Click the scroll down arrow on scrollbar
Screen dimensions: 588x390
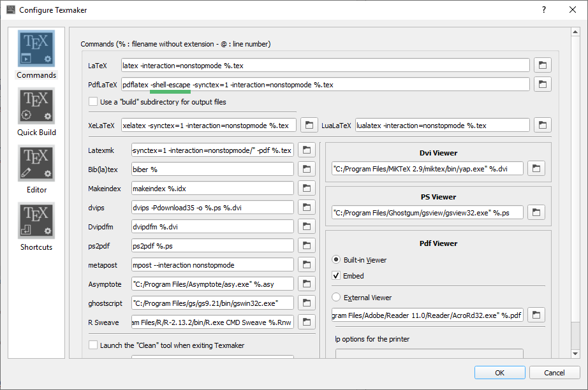(575, 353)
